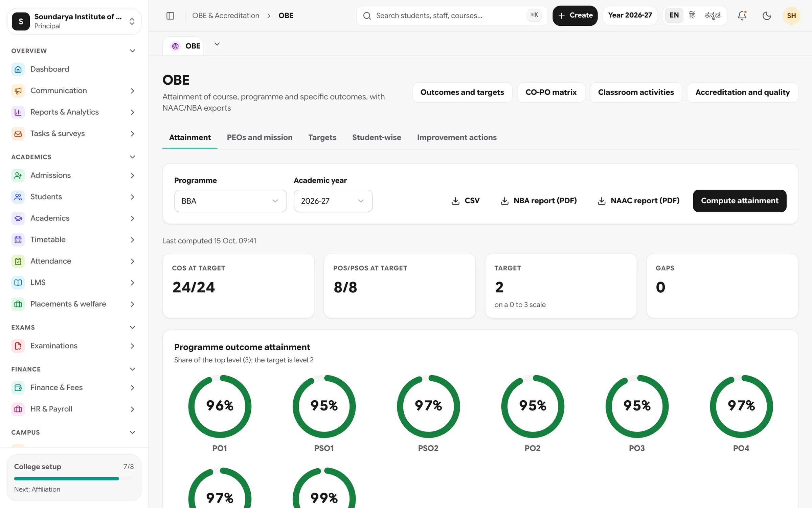Screen dimensions: 812x508
Task: Open the CO-PO matrix
Action: (551, 92)
